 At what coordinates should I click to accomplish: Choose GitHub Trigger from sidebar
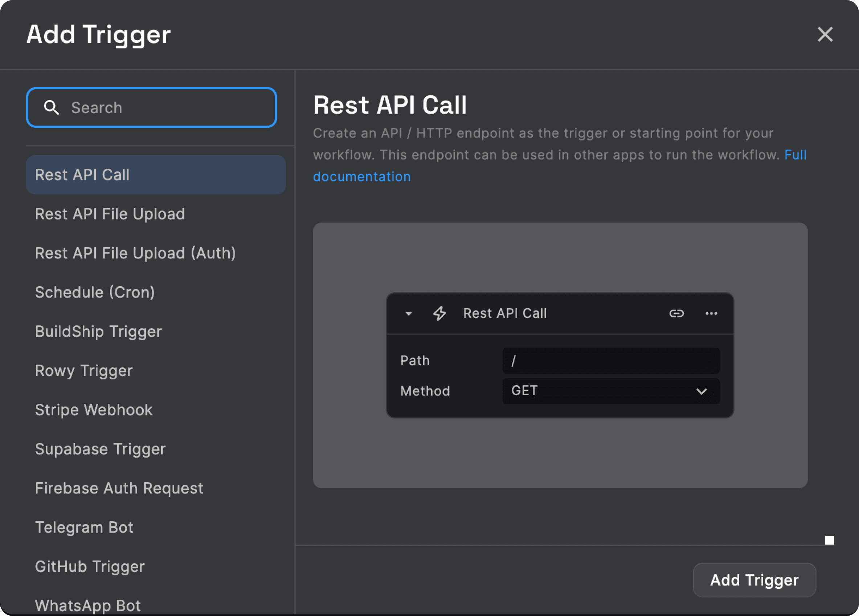[x=89, y=566]
